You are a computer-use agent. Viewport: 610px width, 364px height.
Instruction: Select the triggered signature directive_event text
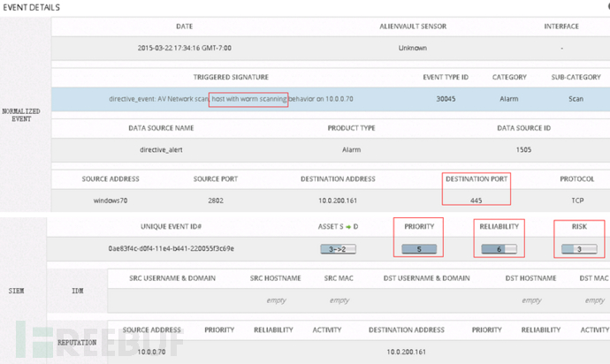point(231,99)
